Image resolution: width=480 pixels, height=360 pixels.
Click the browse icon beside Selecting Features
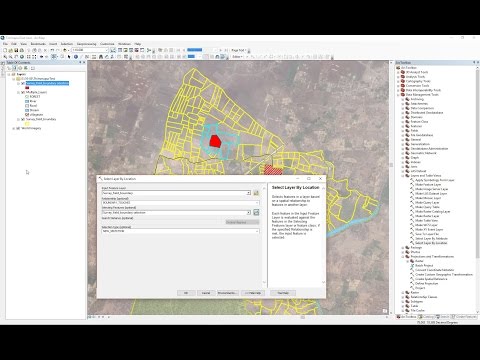coord(256,212)
